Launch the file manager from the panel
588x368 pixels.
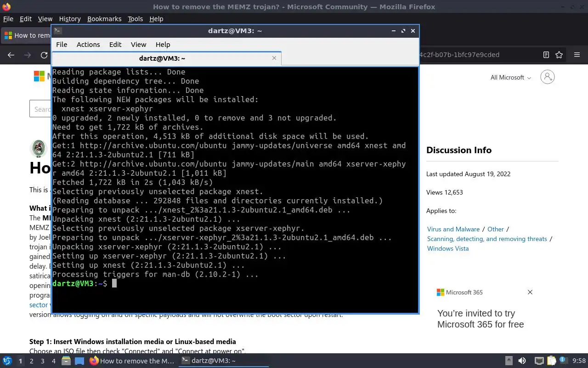pos(66,361)
